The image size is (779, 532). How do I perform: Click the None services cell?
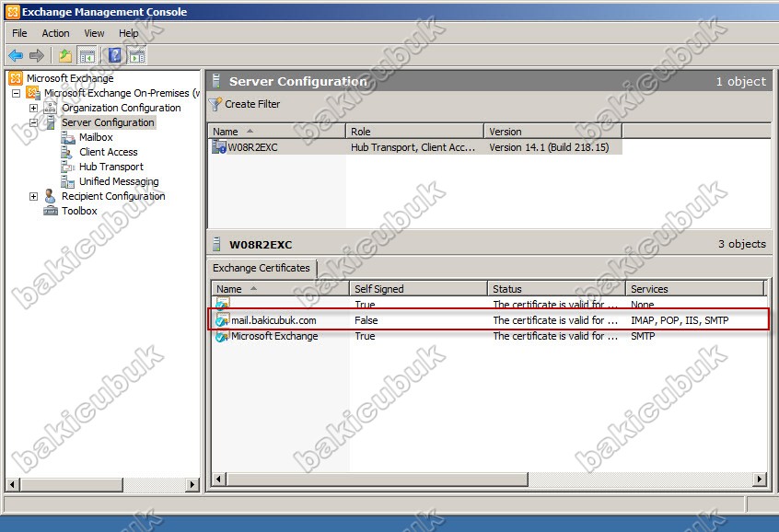point(643,304)
